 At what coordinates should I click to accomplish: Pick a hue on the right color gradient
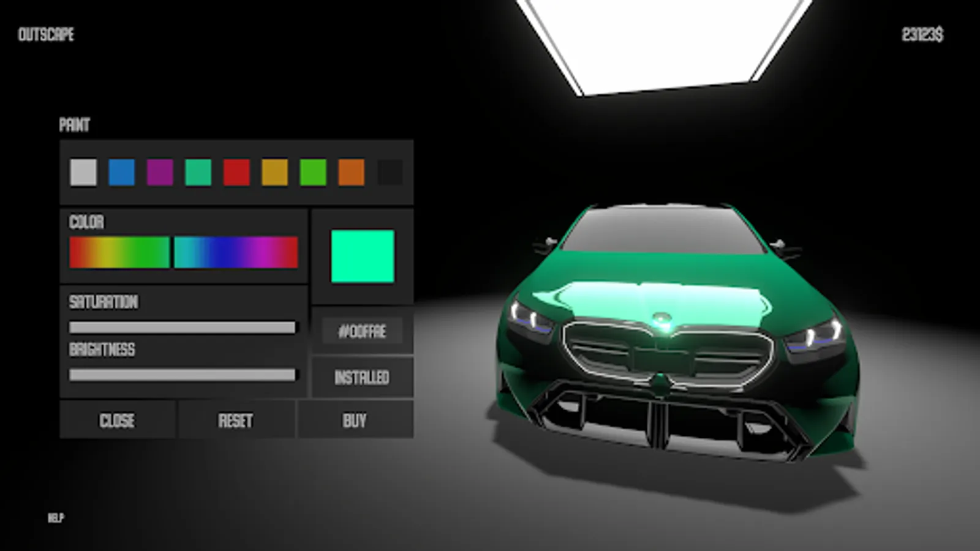point(236,251)
